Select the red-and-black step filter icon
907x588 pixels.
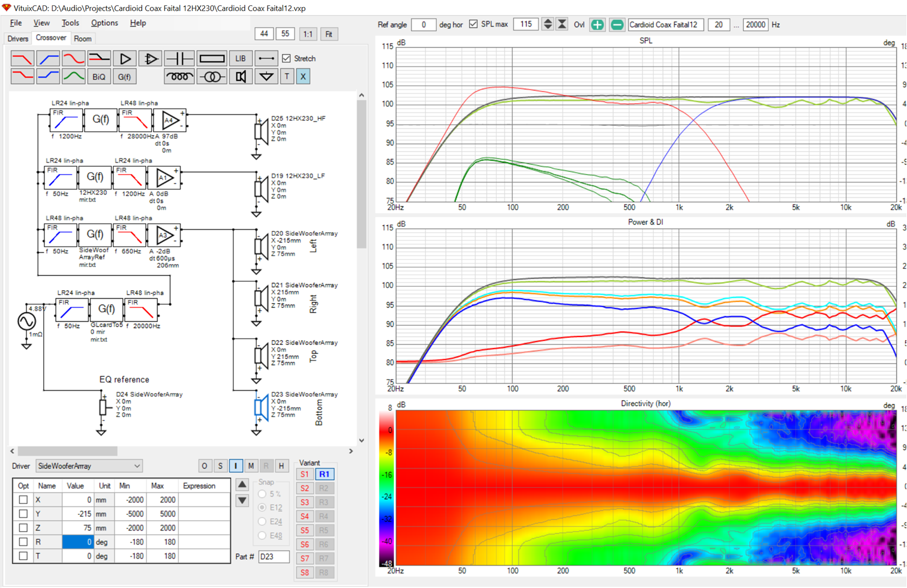99,59
